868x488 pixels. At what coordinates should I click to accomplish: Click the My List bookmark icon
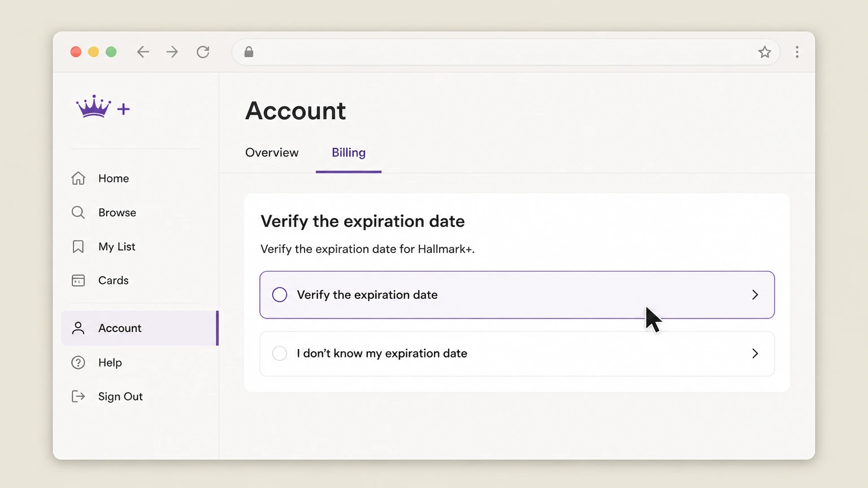tap(78, 247)
